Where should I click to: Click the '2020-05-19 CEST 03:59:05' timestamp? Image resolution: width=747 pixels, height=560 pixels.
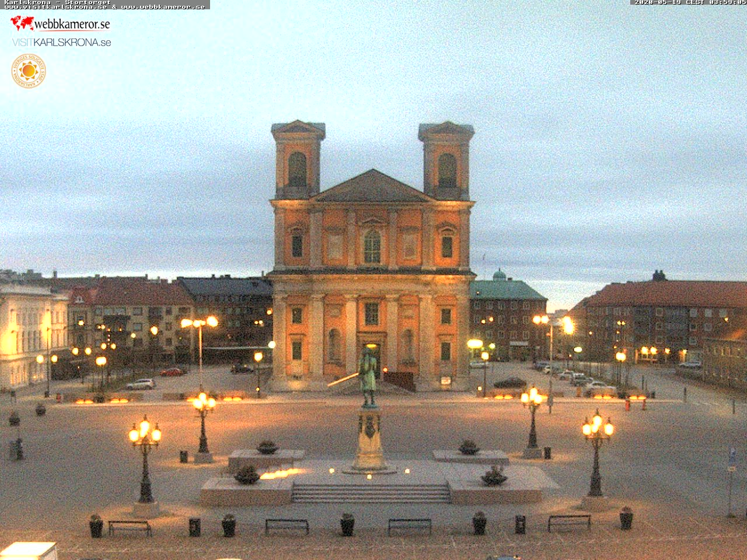point(690,2)
